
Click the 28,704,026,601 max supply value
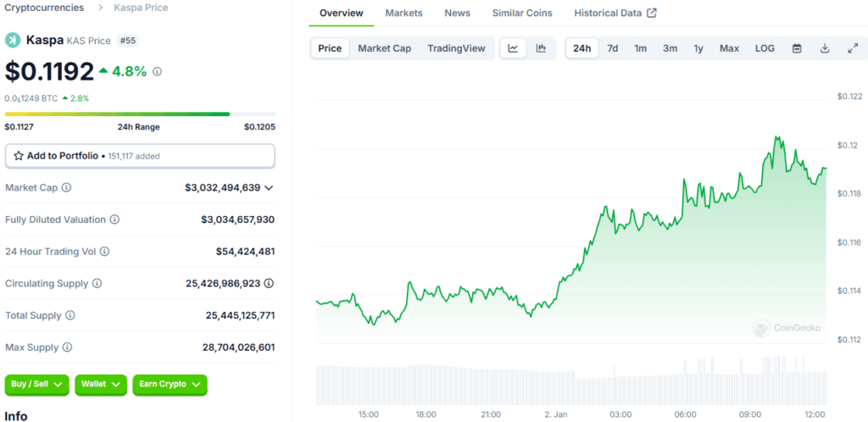(238, 347)
